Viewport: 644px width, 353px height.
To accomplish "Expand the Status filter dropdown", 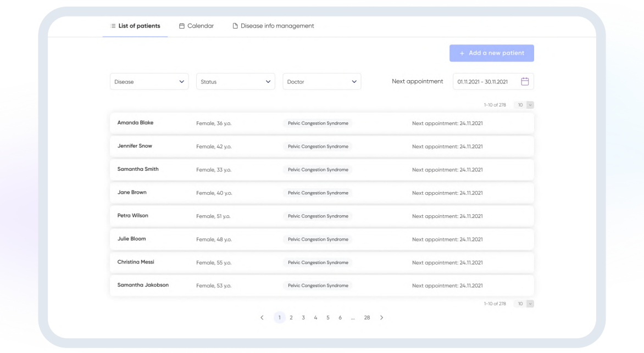I will (x=235, y=82).
